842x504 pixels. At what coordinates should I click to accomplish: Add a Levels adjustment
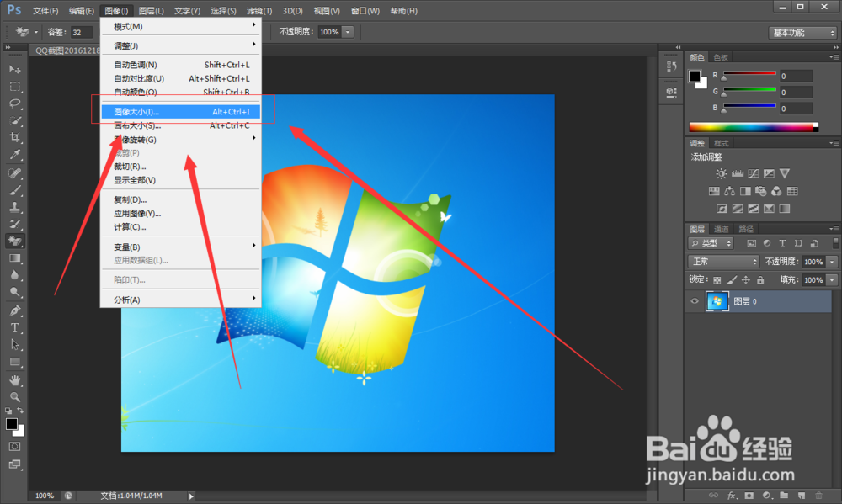coord(738,173)
